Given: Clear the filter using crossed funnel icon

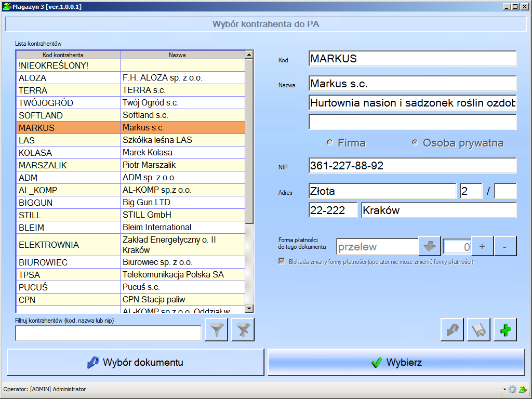Looking at the screenshot, I should coord(243,330).
